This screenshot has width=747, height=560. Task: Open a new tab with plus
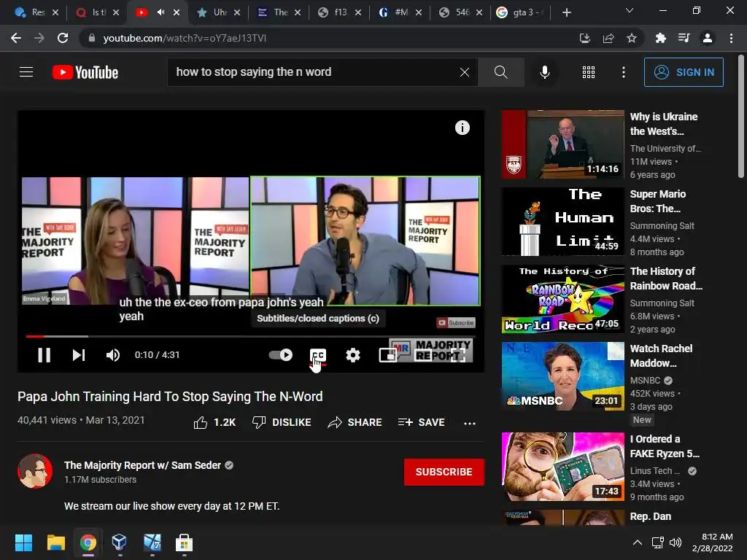point(566,12)
